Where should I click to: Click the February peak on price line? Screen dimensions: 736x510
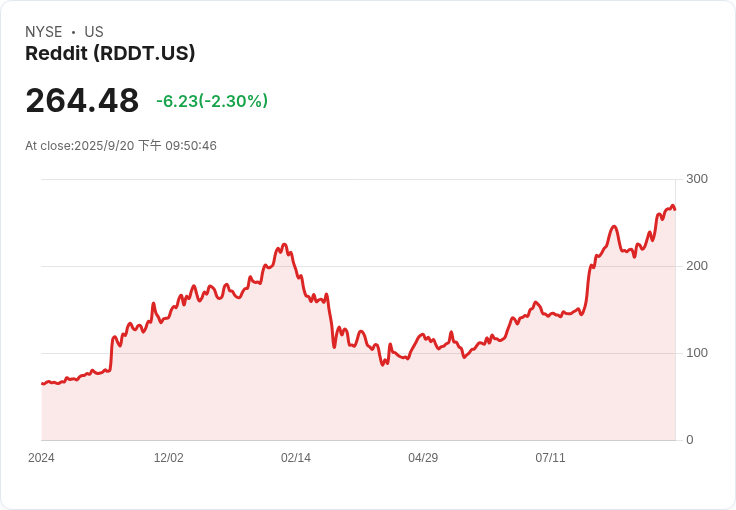pyautogui.click(x=284, y=244)
